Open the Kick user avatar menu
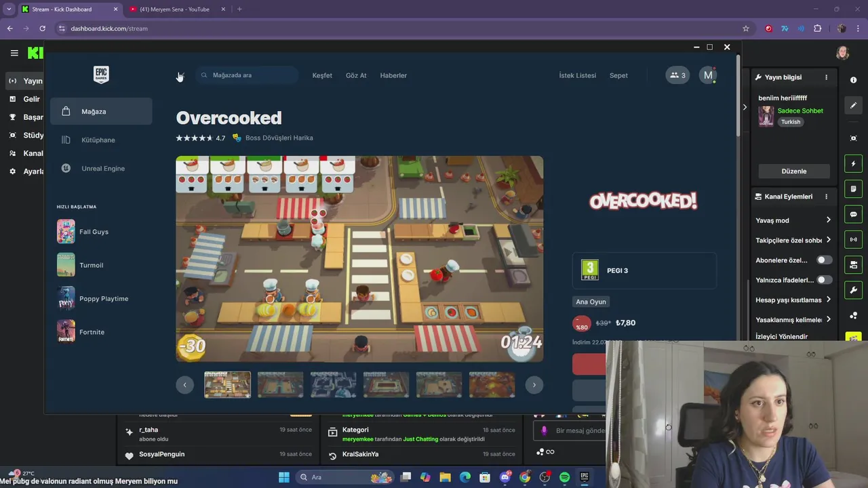Viewport: 868px width, 488px height. click(x=843, y=53)
